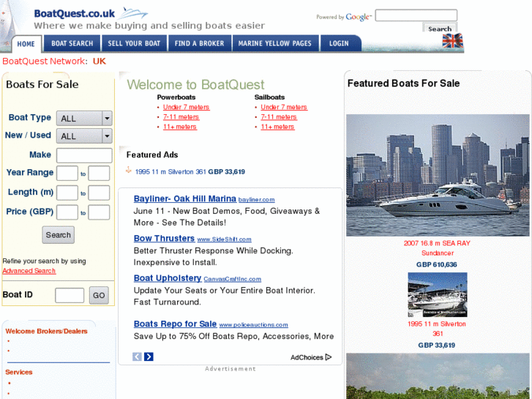Open the Bow Thrusters ad
Viewport: 532px width, 399px height.
[x=164, y=239]
